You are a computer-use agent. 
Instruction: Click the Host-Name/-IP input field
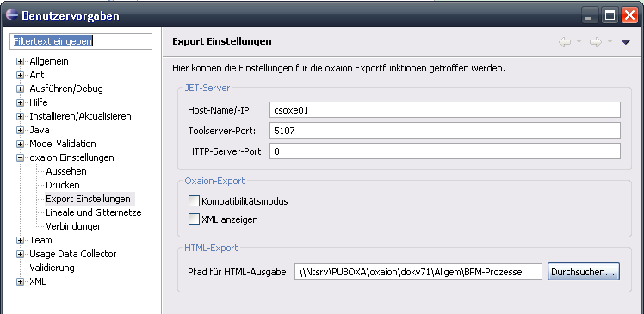click(445, 110)
